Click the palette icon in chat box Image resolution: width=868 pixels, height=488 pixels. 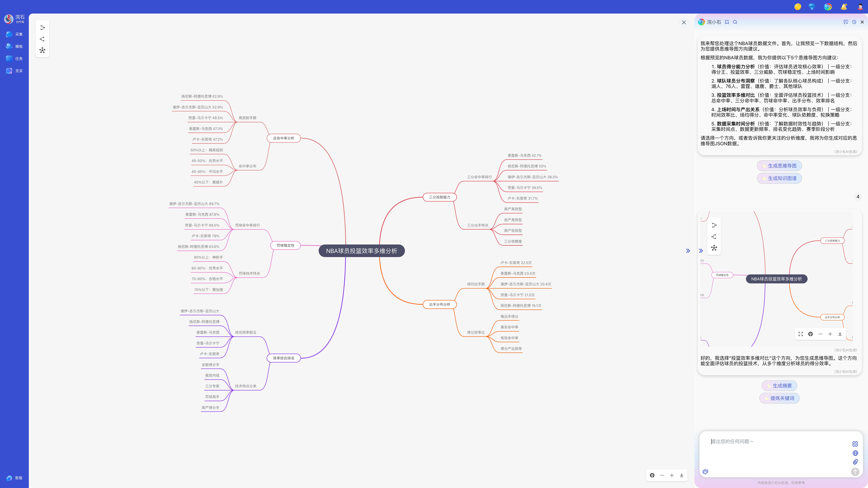706,472
